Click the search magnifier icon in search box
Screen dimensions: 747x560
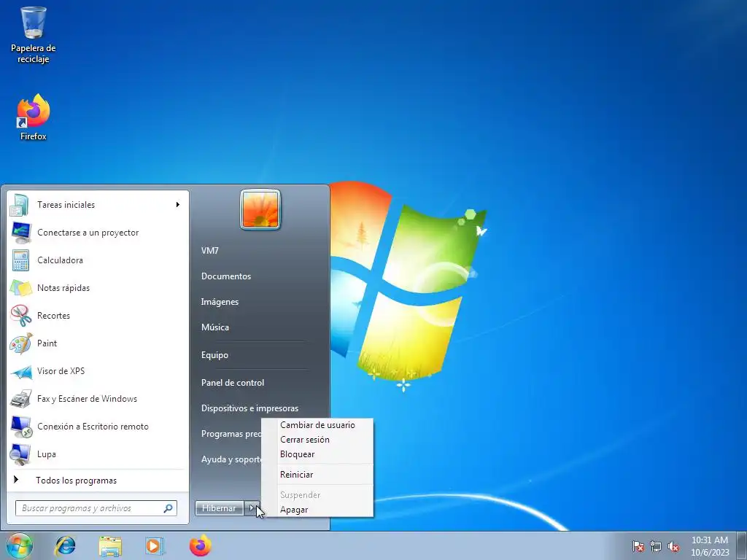tap(169, 508)
